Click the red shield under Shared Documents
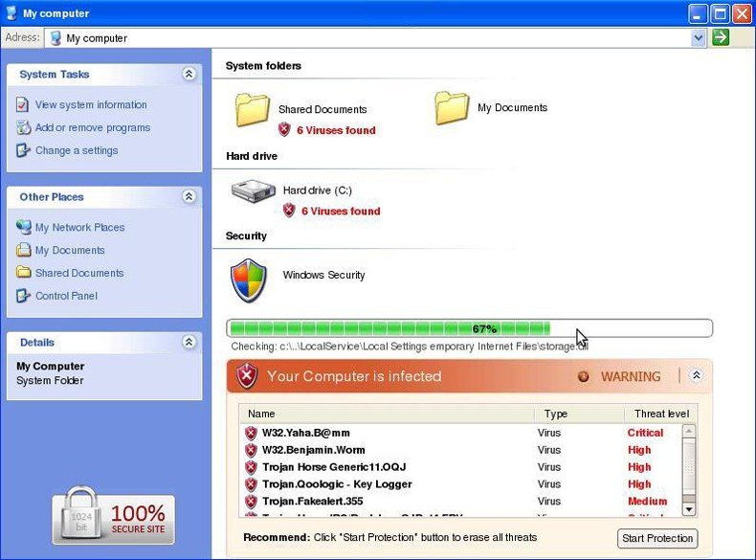 (284, 129)
